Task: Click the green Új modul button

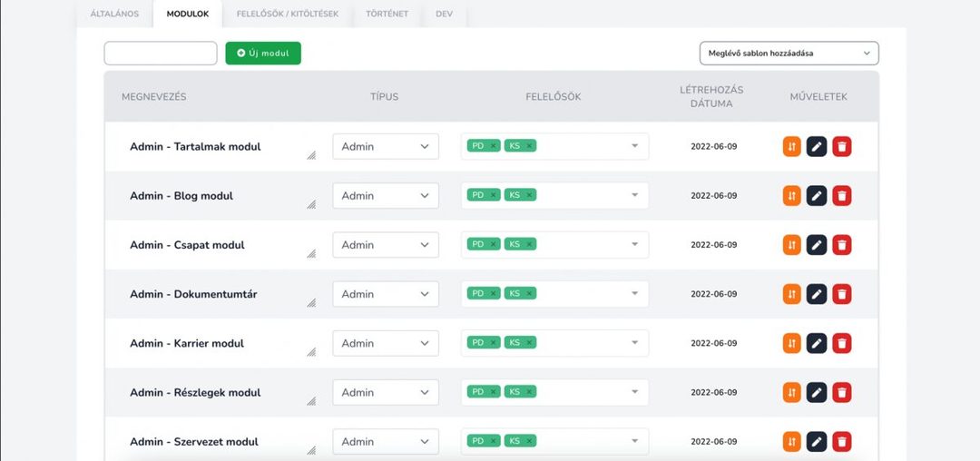Action: click(x=263, y=54)
